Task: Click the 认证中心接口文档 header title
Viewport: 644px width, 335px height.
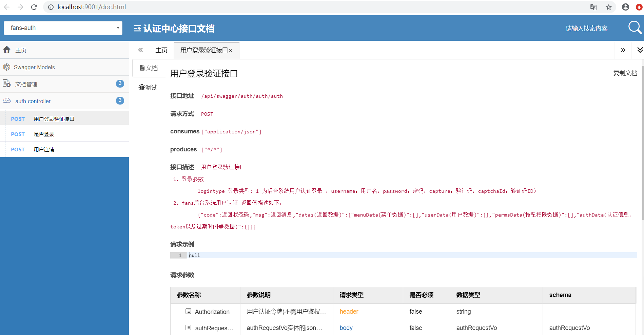Action: click(x=179, y=29)
